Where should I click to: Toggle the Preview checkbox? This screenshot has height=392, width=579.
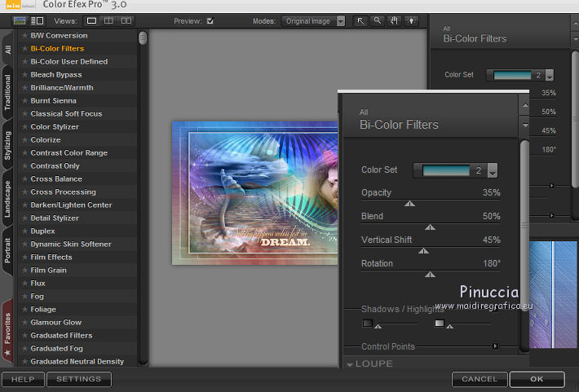tap(210, 21)
